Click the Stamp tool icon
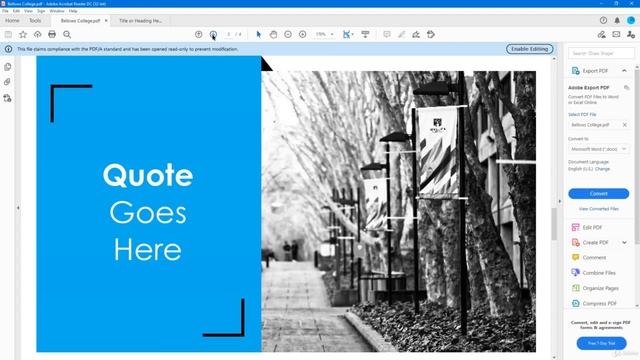The image size is (640, 360). point(431,35)
